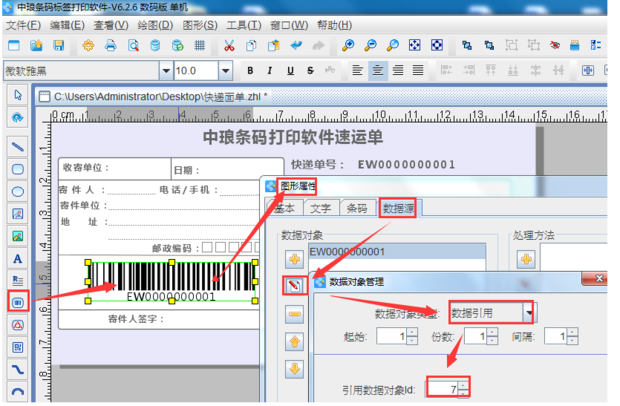The height and width of the screenshot is (406, 620).
Task: Open the font size 10.0 dropdown
Action: [226, 71]
